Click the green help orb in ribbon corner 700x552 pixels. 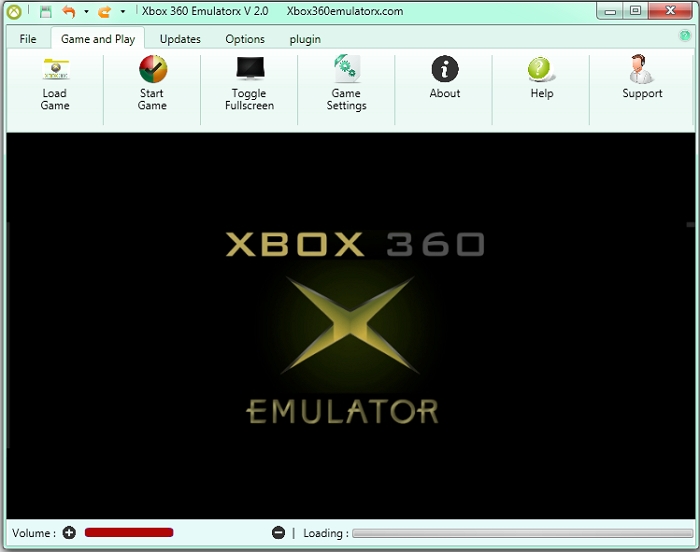tap(684, 36)
